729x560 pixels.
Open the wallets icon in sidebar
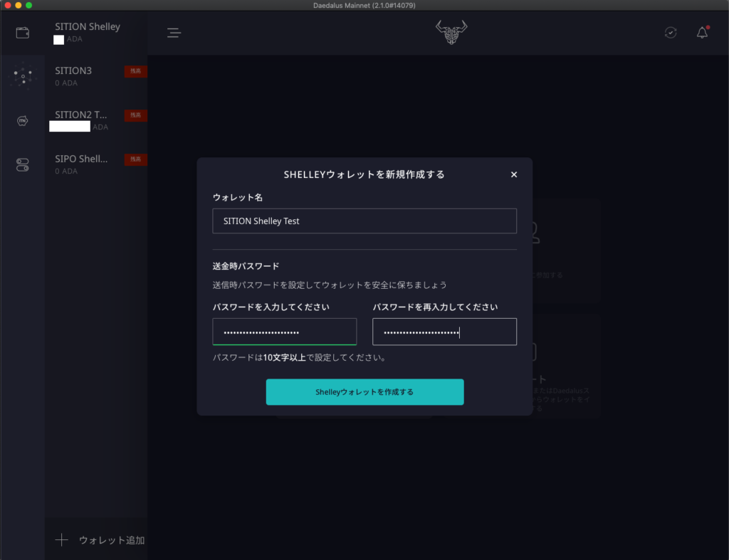22,33
